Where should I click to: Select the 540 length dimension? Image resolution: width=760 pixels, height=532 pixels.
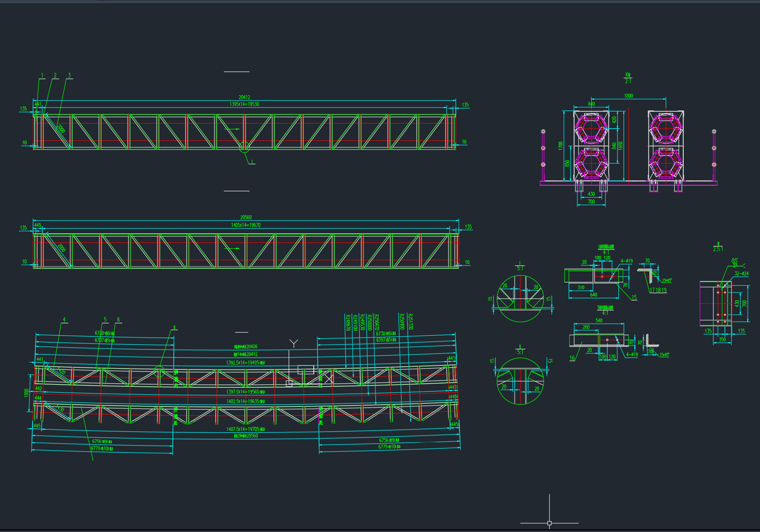point(599,321)
